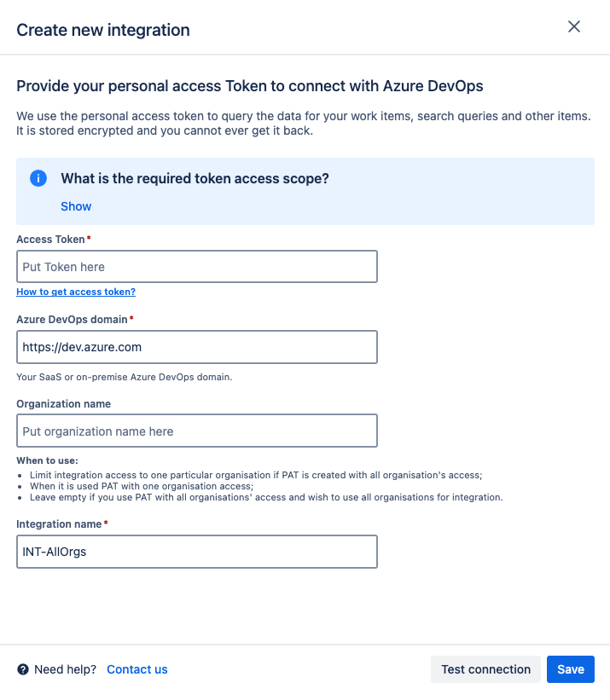The width and height of the screenshot is (610, 700).
Task: Click into the Integration name field
Action: pos(197,552)
